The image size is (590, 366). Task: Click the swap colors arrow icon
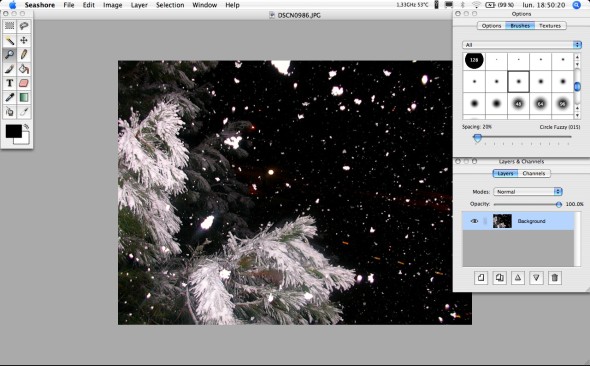tap(26, 127)
